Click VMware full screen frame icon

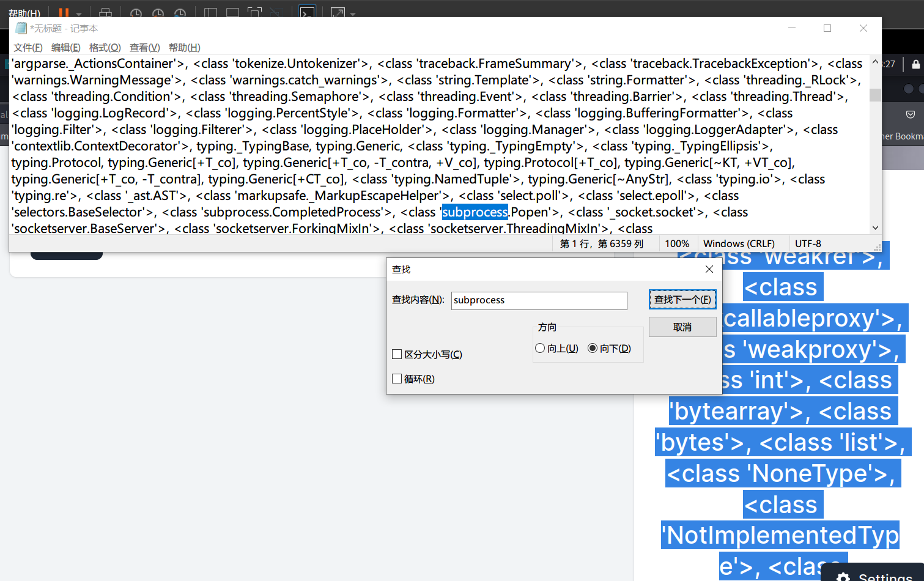254,13
